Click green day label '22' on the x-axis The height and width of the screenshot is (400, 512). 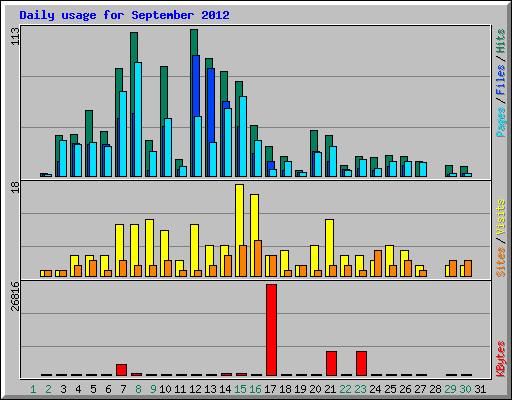click(345, 389)
